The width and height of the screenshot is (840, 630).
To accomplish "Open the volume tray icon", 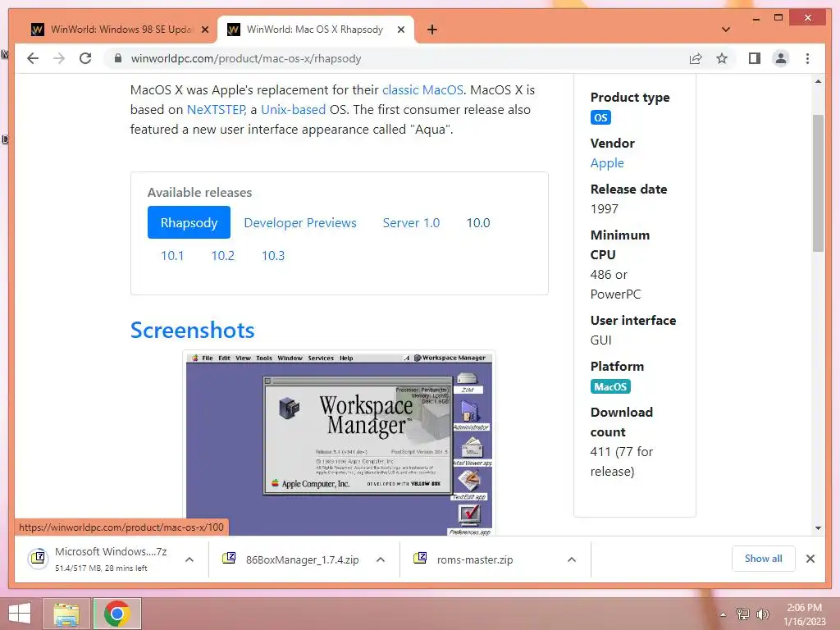I will click(x=762, y=614).
